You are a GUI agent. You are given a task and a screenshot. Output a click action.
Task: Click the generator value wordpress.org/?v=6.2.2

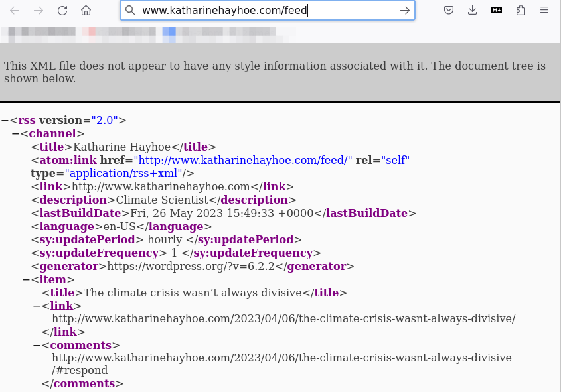point(191,266)
